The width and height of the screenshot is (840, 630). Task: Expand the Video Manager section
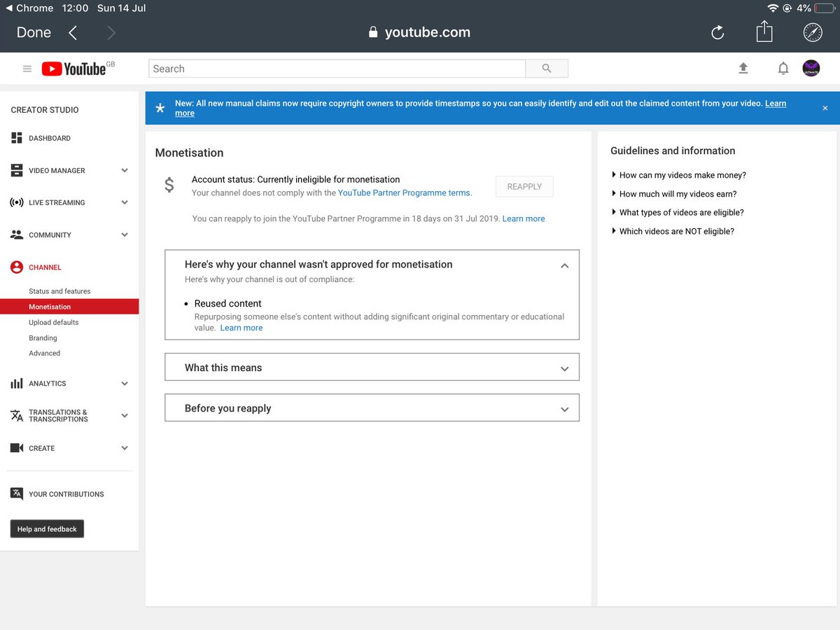click(x=125, y=170)
